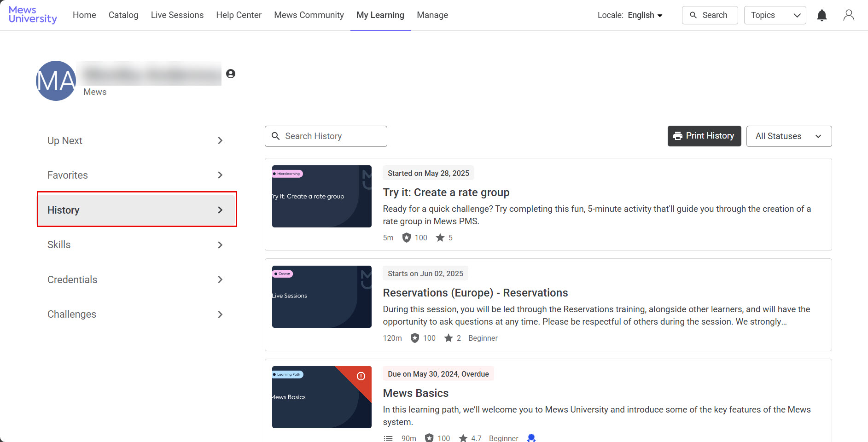868x442 pixels.
Task: Click the magnifier icon in Search History
Action: coord(276,136)
